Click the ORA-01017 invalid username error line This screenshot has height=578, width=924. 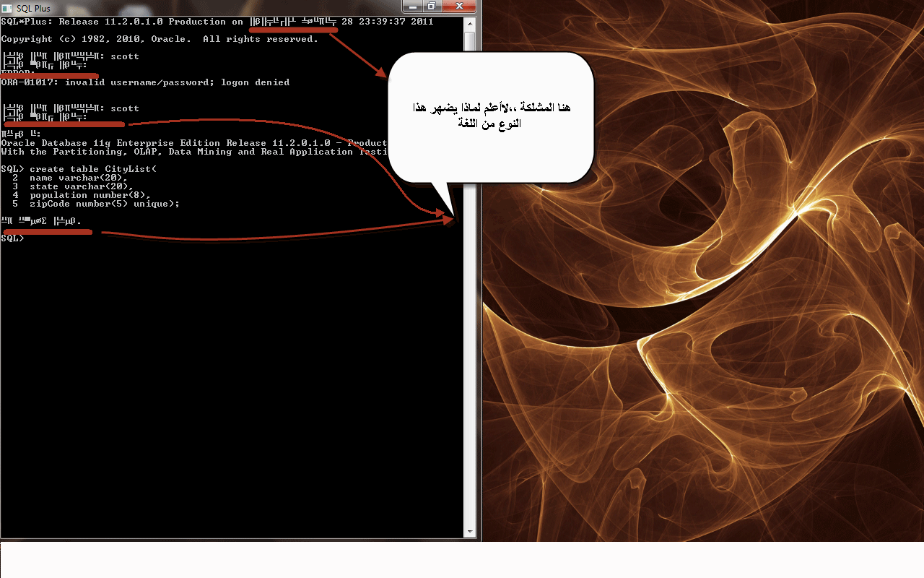tap(146, 82)
